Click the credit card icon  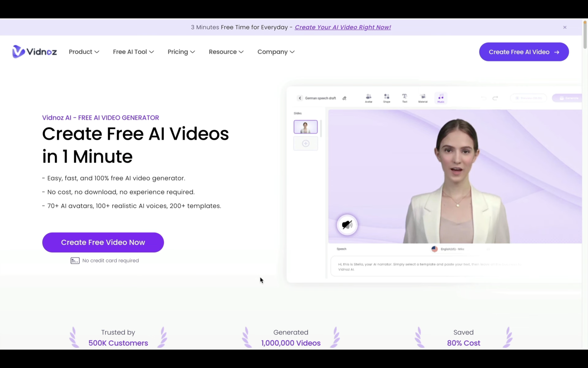(75, 261)
